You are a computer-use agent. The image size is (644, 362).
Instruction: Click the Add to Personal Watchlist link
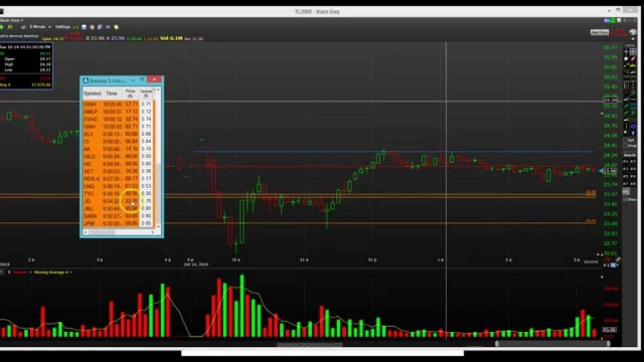click(x=19, y=36)
